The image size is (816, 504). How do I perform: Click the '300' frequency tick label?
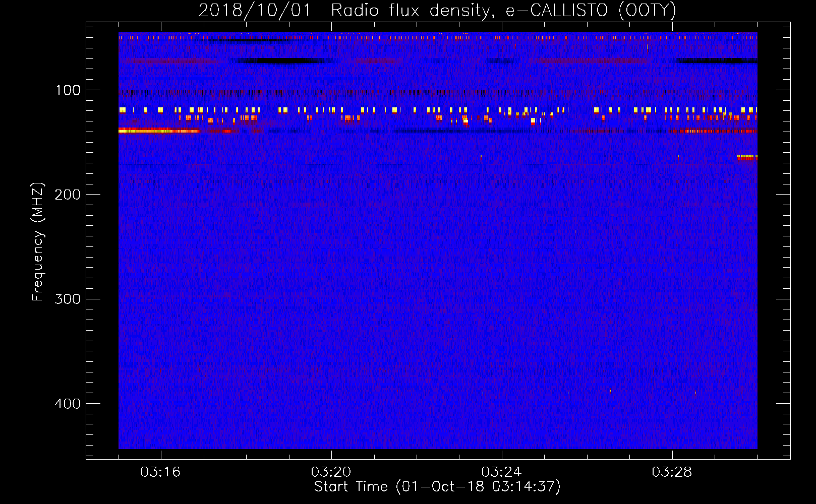68,299
